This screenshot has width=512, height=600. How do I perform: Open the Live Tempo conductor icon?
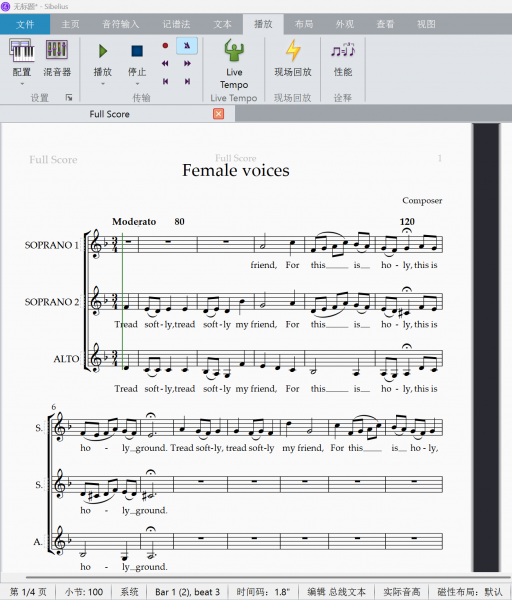(x=234, y=50)
